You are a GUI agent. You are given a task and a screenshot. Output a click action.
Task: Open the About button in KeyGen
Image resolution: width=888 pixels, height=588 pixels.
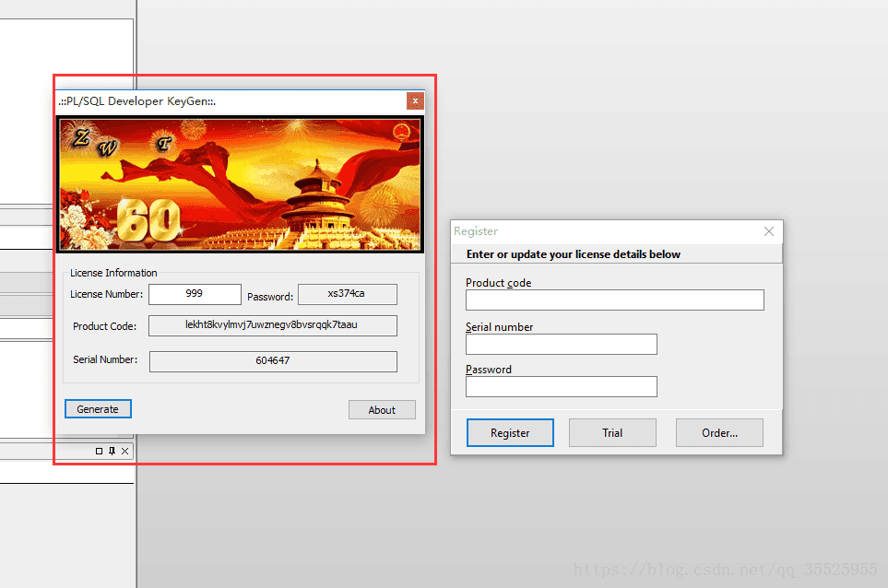pos(382,410)
